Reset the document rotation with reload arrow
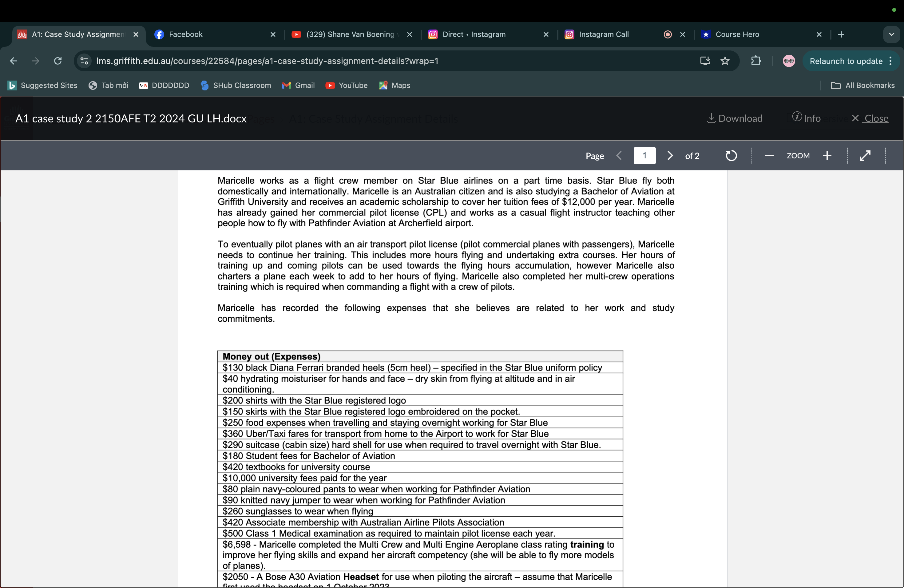The width and height of the screenshot is (904, 588). click(731, 155)
